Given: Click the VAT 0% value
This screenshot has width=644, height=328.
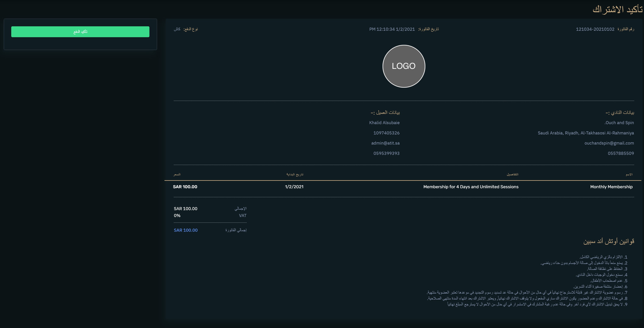Looking at the screenshot, I should [177, 215].
